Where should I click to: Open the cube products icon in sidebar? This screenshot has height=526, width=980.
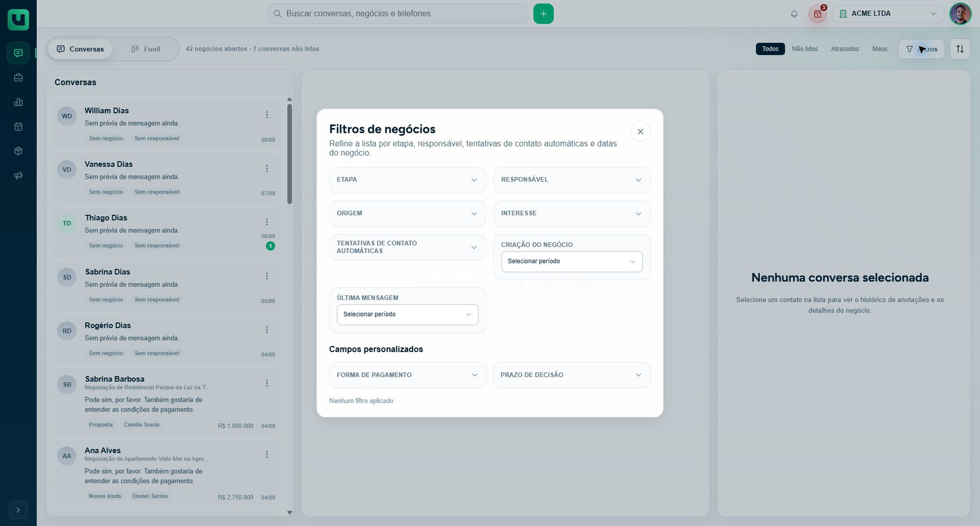pyautogui.click(x=18, y=151)
